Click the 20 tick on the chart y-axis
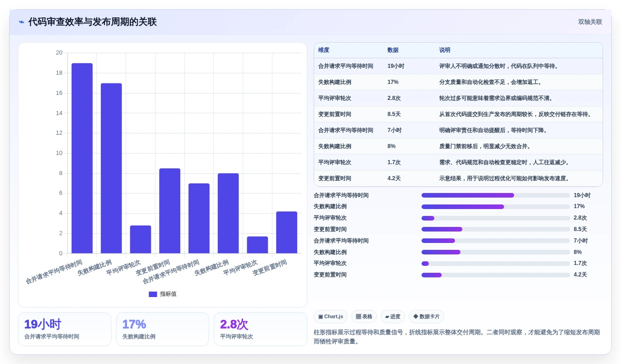The height and width of the screenshot is (364, 621). (59, 53)
